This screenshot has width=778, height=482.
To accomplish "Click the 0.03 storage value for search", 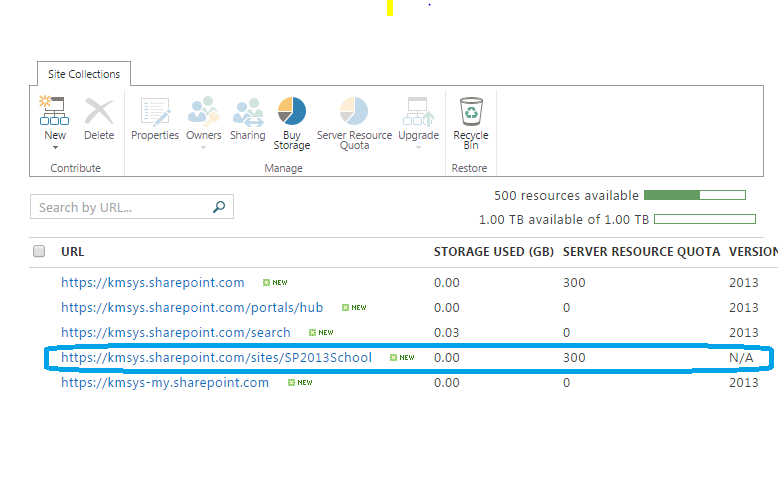I will [447, 333].
